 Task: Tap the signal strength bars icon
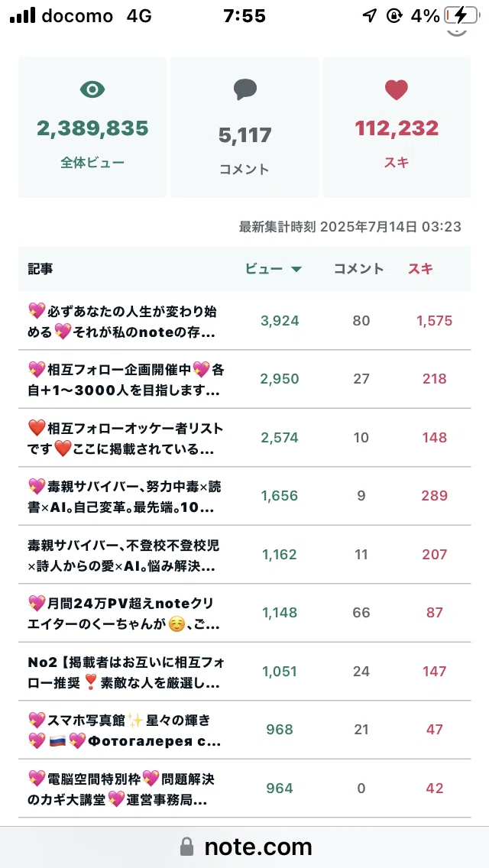coord(23,15)
